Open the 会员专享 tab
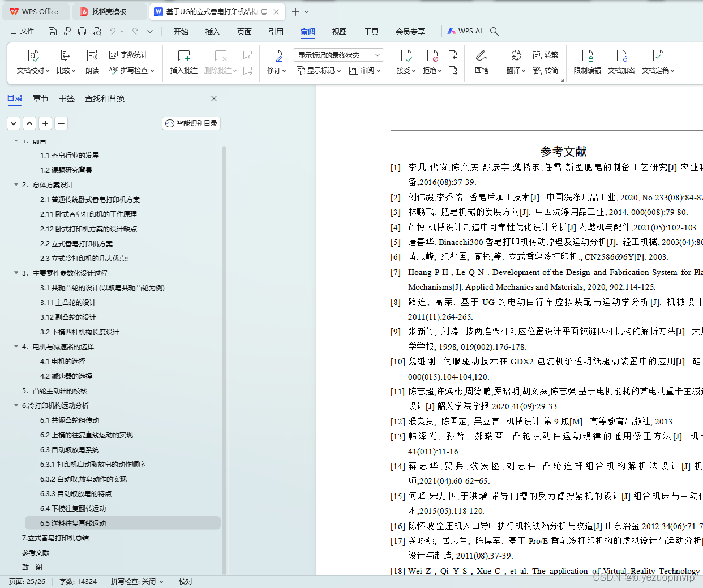This screenshot has width=703, height=588. click(x=410, y=32)
